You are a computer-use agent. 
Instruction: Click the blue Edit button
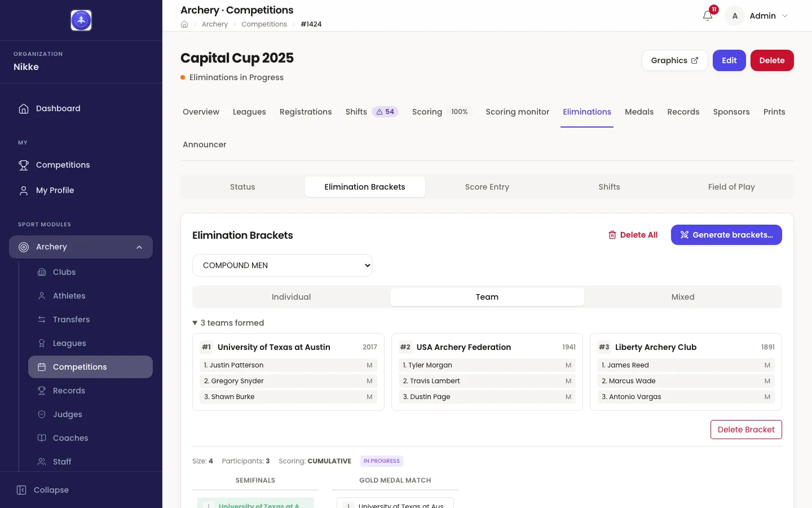729,60
